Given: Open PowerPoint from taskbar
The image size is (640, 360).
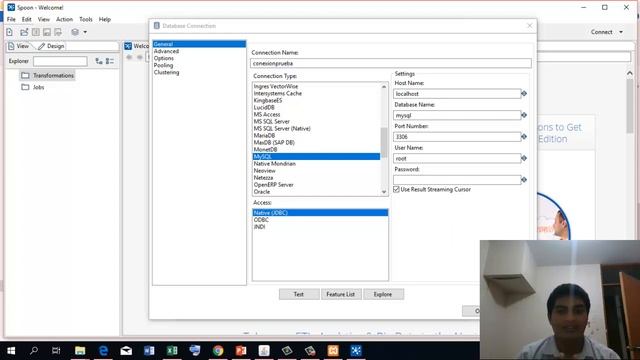Looking at the screenshot, I should (x=241, y=351).
